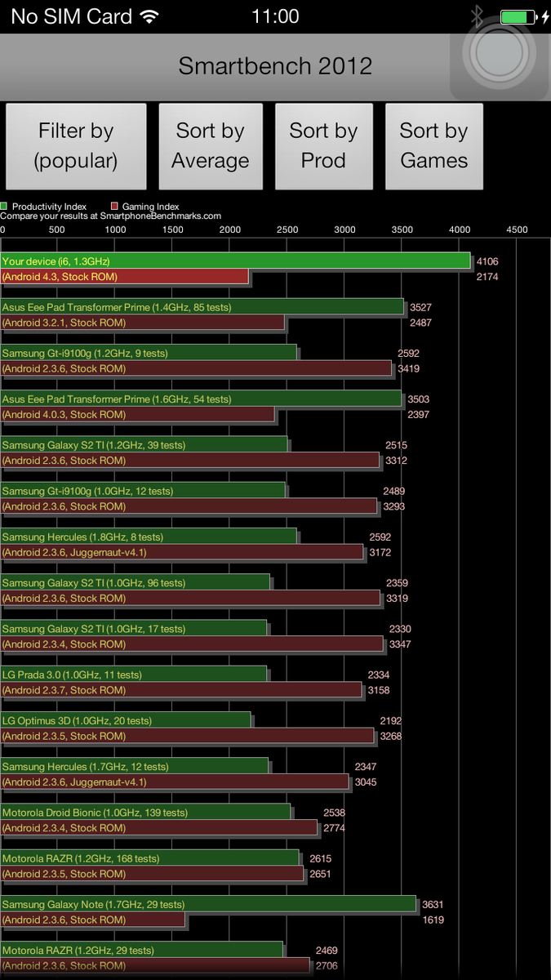551x980 pixels.
Task: Tap the Filter by (popular) button
Action: 76,146
